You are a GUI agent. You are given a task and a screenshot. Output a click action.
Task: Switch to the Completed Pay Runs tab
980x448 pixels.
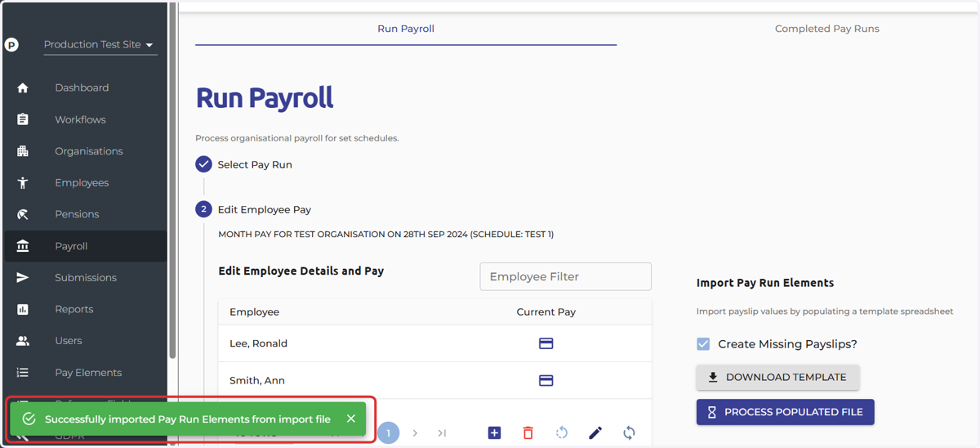[826, 29]
